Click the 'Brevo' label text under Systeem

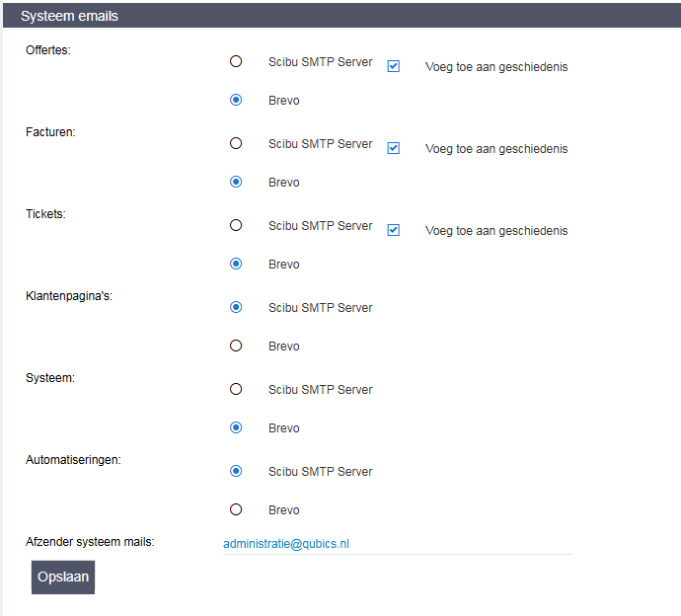[283, 428]
